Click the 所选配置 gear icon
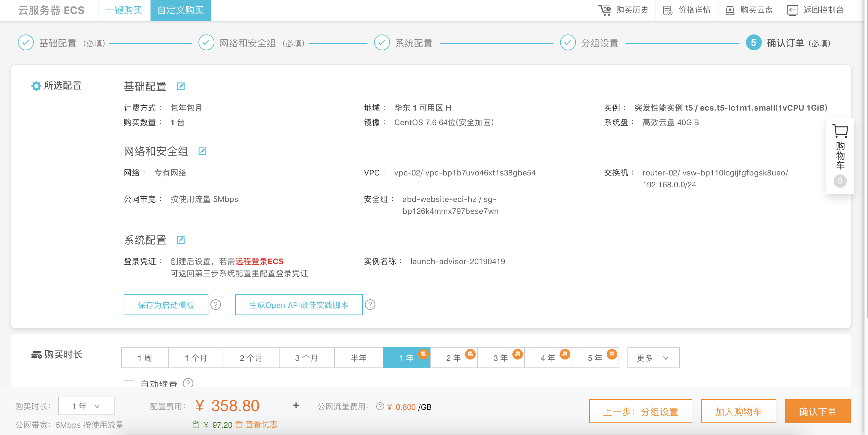This screenshot has height=435, width=868. pyautogui.click(x=36, y=86)
